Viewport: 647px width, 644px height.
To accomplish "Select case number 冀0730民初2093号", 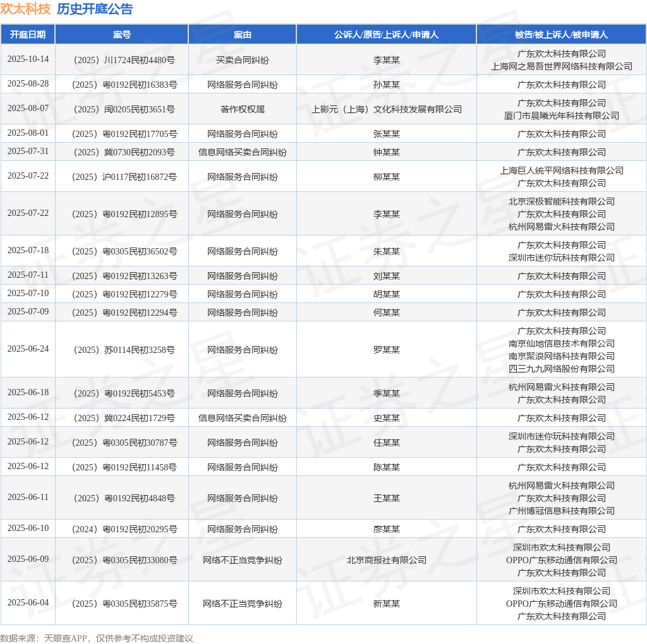I will tap(124, 153).
